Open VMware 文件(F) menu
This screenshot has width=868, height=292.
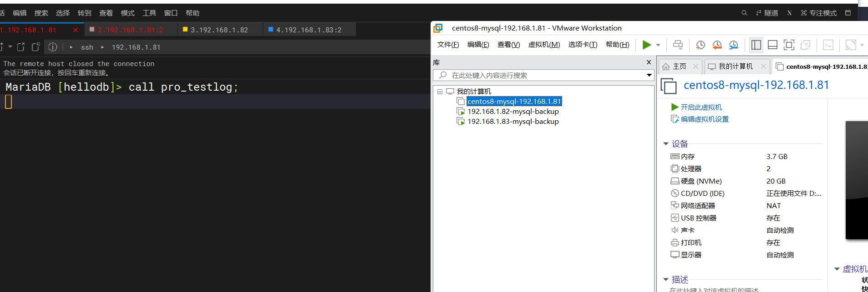(x=448, y=45)
